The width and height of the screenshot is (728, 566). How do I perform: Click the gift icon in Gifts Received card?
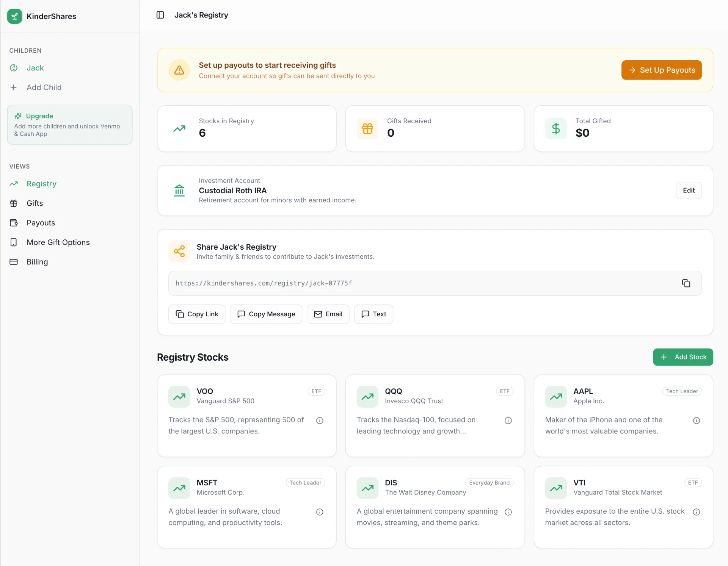pos(367,129)
